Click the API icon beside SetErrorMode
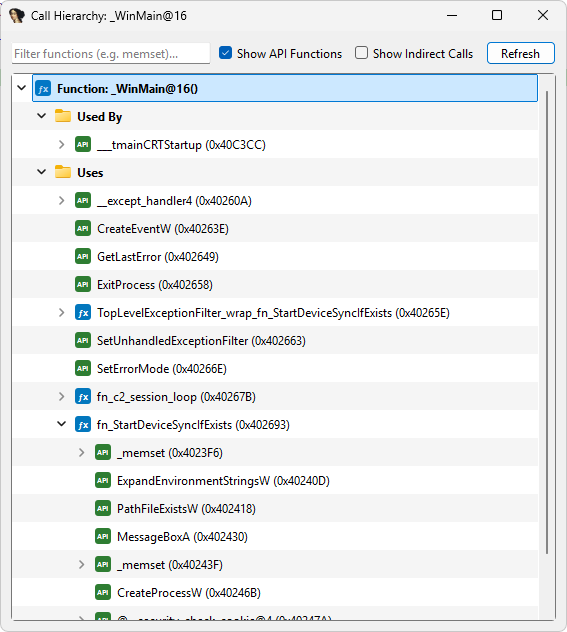The width and height of the screenshot is (567, 632). (83, 368)
